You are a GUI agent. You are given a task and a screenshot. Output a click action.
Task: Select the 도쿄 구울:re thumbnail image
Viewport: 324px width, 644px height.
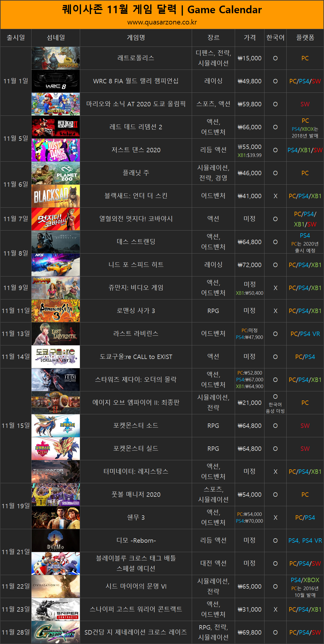pyautogui.click(x=56, y=357)
